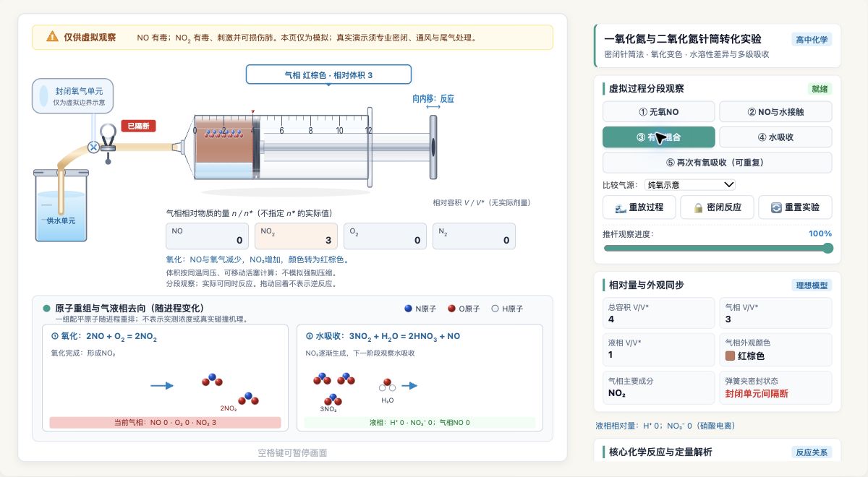Click the white H原子 legend dot

point(495,309)
